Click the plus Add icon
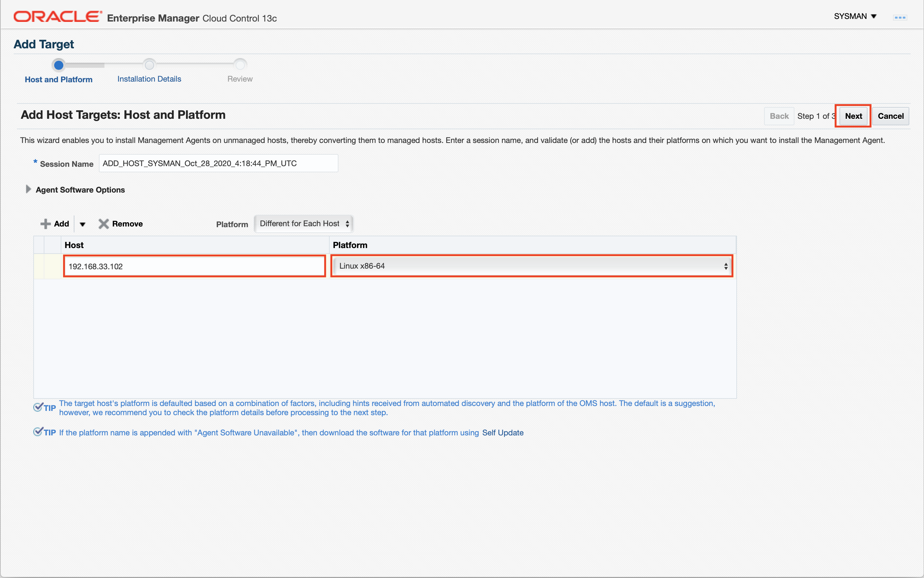The width and height of the screenshot is (924, 578). 46,224
